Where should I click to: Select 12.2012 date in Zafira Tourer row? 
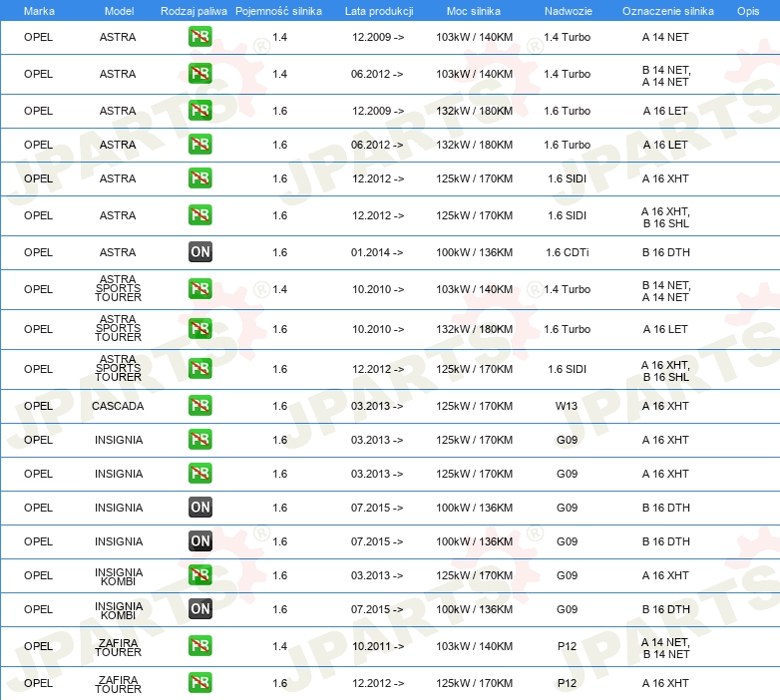click(x=378, y=683)
